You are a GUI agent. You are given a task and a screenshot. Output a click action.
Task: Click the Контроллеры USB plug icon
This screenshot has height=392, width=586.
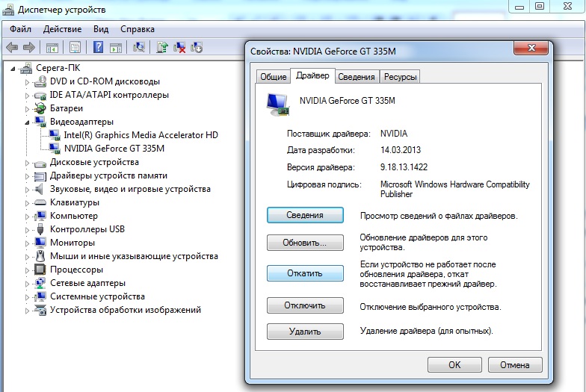[40, 229]
